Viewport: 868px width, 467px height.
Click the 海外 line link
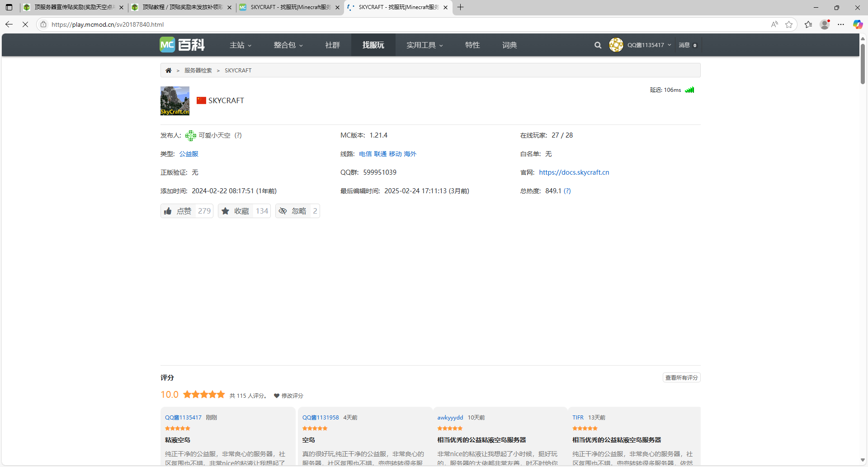(x=410, y=154)
